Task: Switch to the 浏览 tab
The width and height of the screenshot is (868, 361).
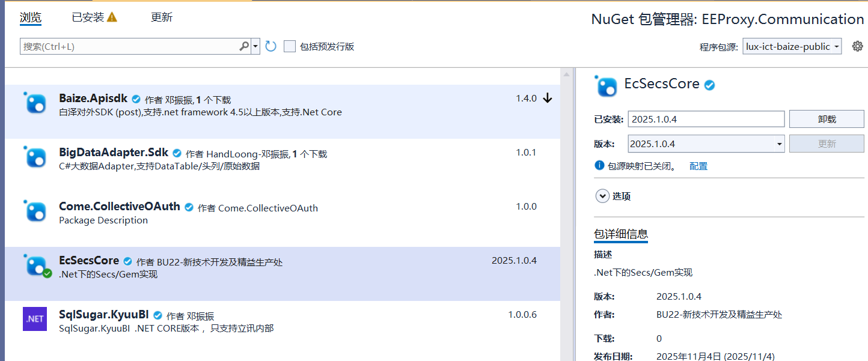Action: 31,17
